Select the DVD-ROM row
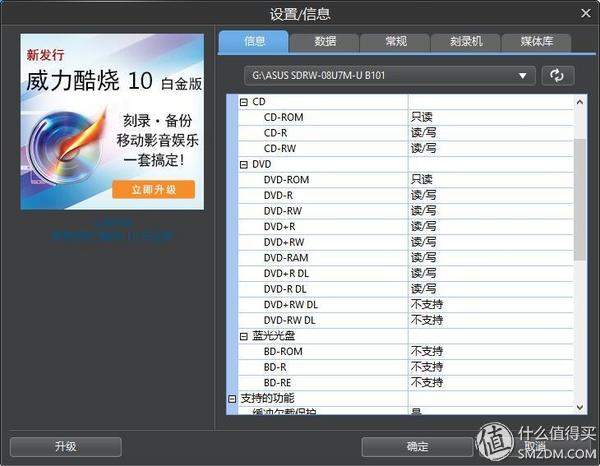600x466 pixels. pyautogui.click(x=406, y=180)
